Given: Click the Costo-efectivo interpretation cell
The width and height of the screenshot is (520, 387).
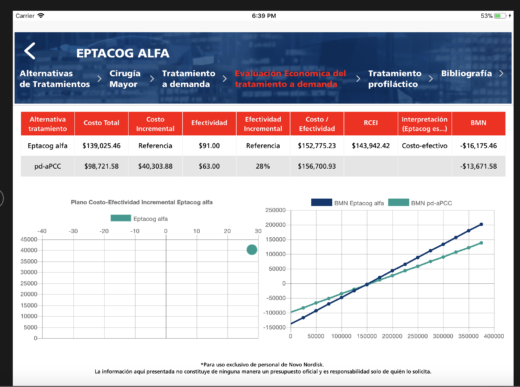Looking at the screenshot, I should 424,146.
